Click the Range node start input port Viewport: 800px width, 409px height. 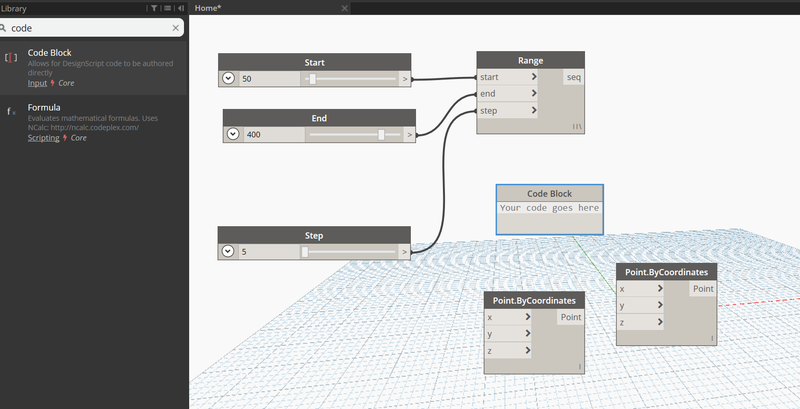pyautogui.click(x=508, y=77)
